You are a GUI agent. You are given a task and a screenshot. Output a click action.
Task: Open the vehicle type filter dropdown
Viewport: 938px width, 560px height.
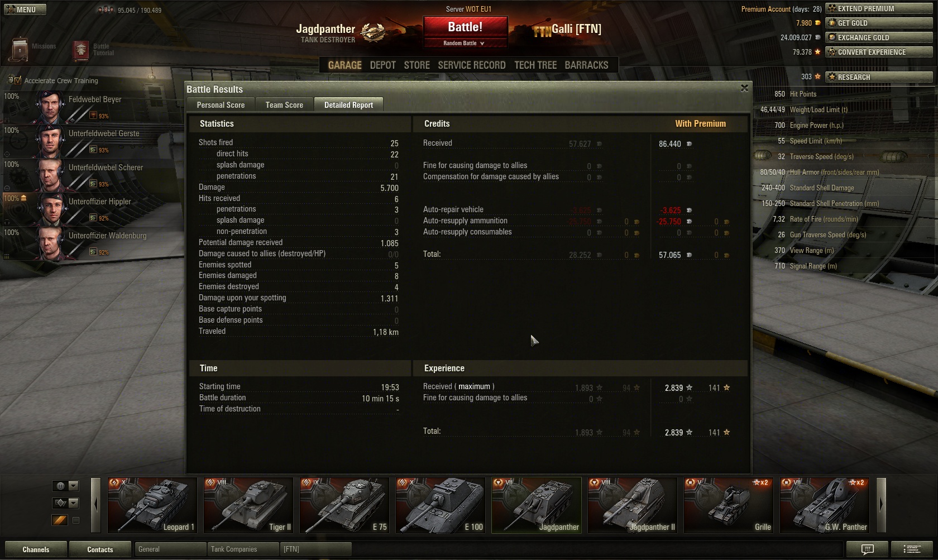click(x=65, y=503)
